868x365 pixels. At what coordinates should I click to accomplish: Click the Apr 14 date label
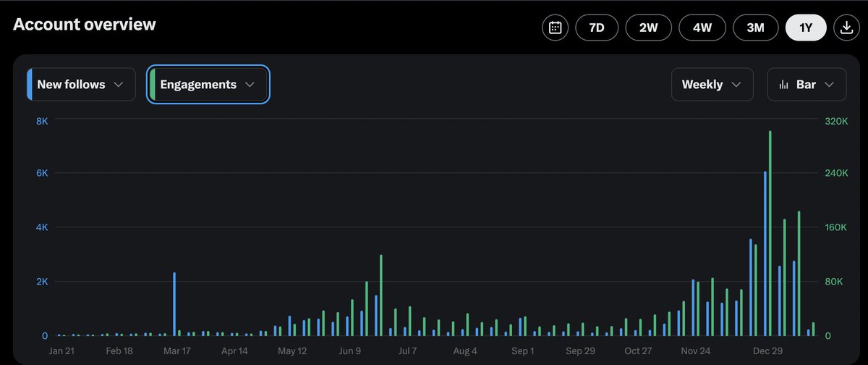pyautogui.click(x=234, y=351)
